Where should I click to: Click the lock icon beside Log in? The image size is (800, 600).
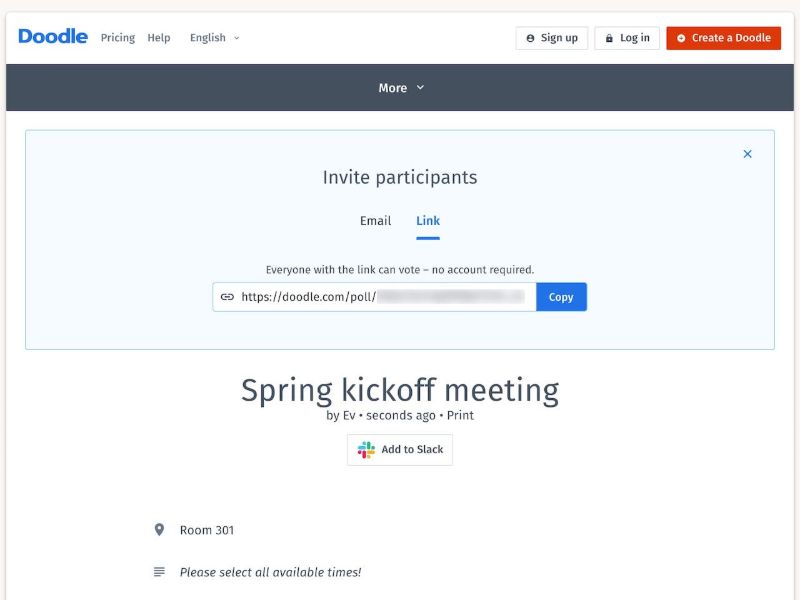tap(609, 38)
